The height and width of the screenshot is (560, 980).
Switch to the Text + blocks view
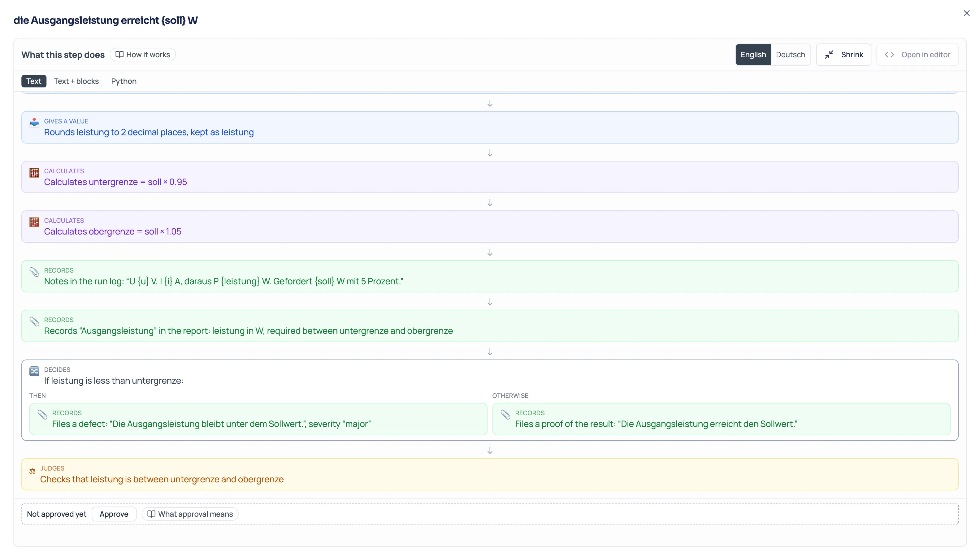pos(76,81)
